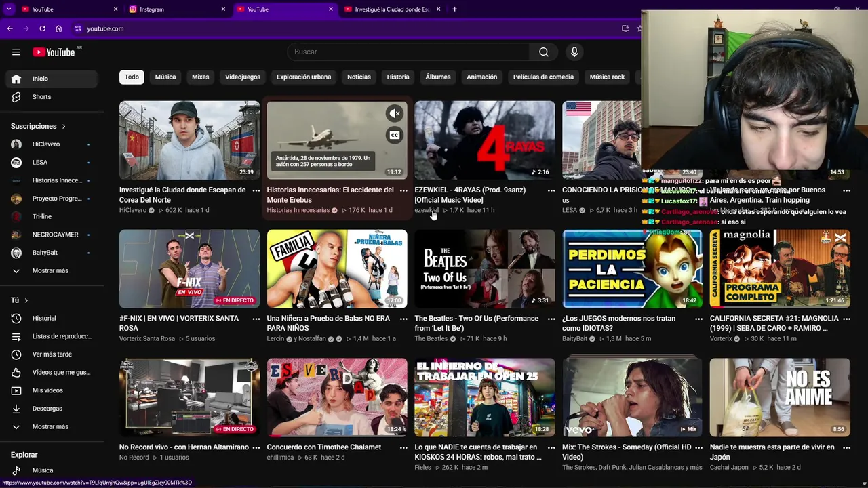Open title Una Niñera a Prueba de Balas
The height and width of the screenshot is (488, 868).
[329, 323]
